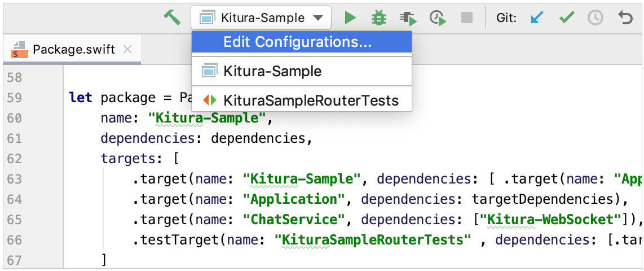Show Git history clock icon
This screenshot has width=644, height=271.
tap(595, 18)
